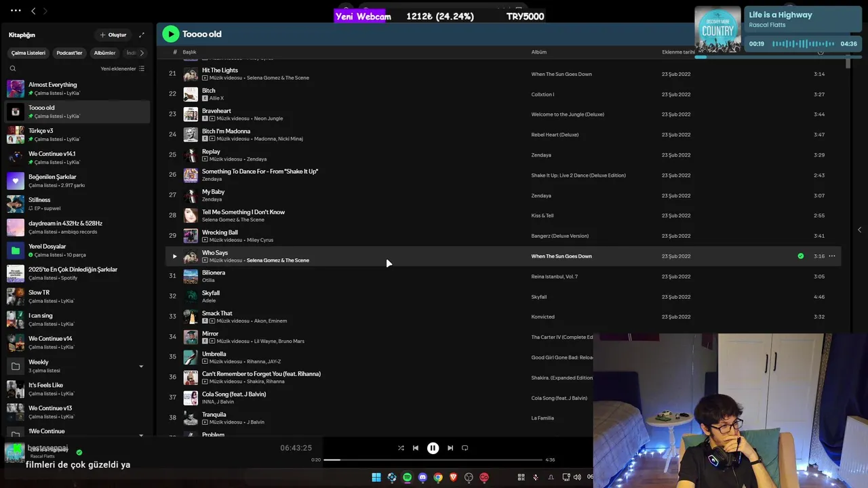Viewport: 868px width, 488px height.
Task: Sort by the Başlık column header
Action: 189,52
